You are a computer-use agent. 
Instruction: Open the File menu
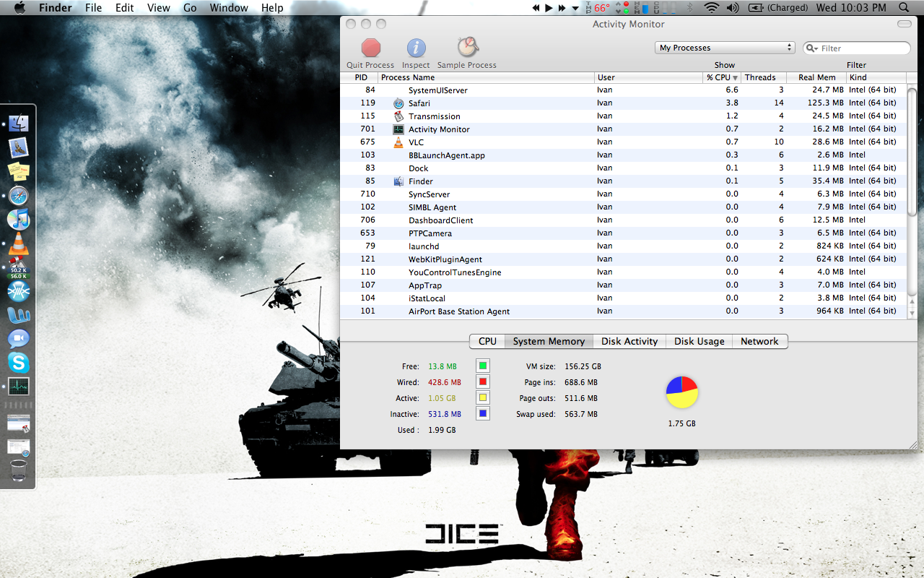point(93,8)
